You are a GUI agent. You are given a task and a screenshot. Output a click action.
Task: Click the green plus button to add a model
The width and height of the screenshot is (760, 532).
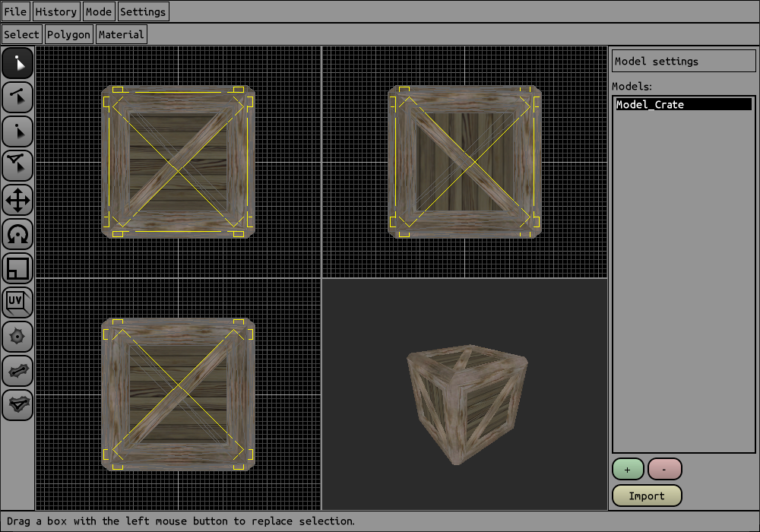tap(628, 469)
